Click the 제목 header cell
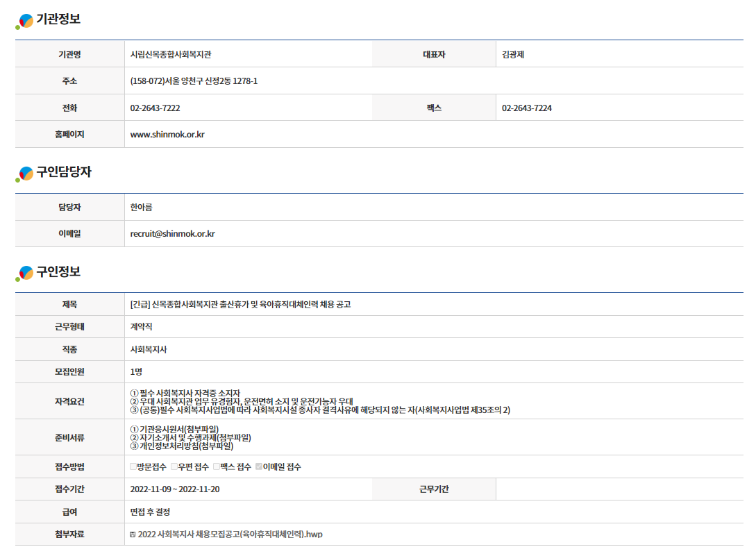 [70, 305]
